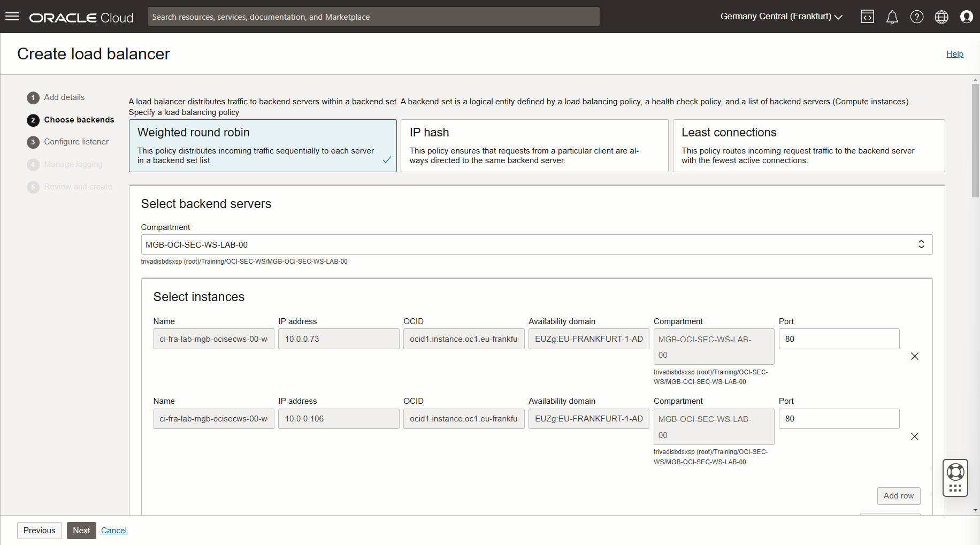This screenshot has width=980, height=545.
Task: Select the Least connections policy
Action: pyautogui.click(x=809, y=145)
